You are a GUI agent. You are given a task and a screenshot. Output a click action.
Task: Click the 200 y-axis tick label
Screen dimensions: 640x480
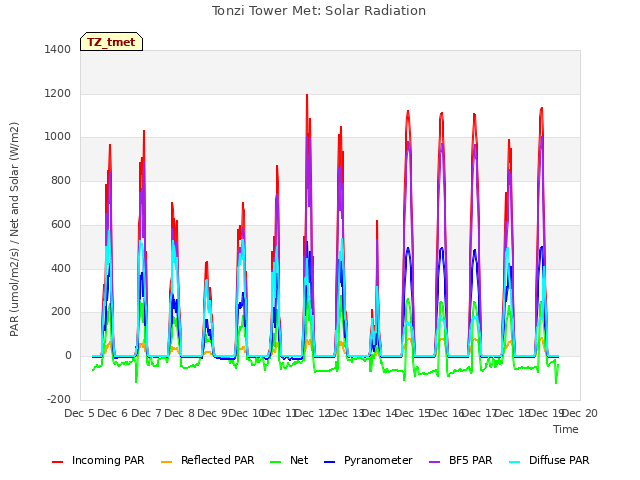point(61,312)
